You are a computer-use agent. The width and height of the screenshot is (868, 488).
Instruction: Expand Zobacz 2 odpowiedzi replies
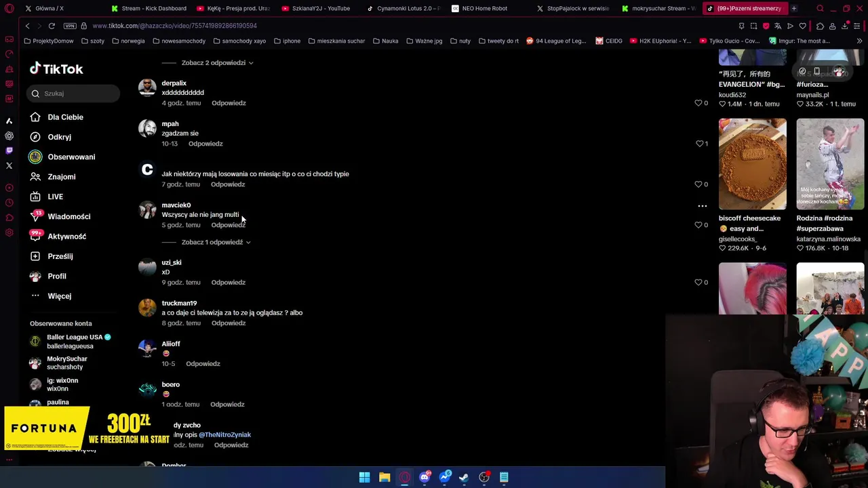coord(217,63)
